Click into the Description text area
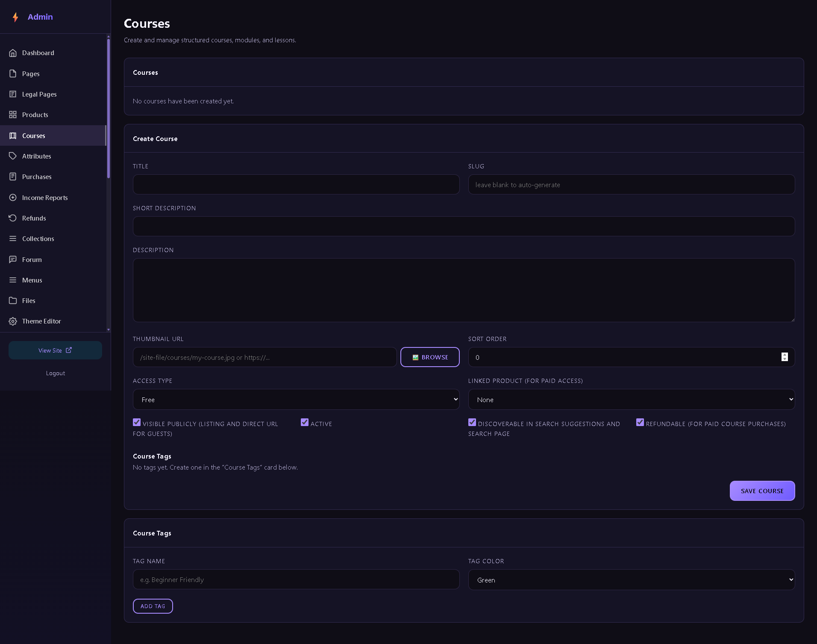817x644 pixels. tap(464, 290)
